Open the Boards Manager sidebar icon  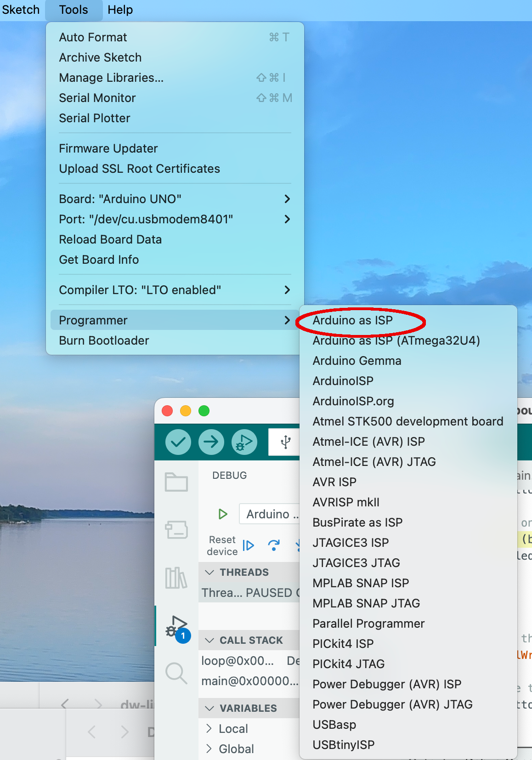[176, 530]
